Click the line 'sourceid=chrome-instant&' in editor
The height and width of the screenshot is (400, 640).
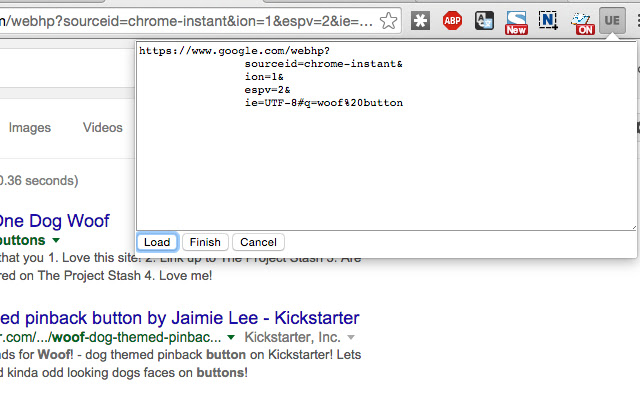coord(324,64)
